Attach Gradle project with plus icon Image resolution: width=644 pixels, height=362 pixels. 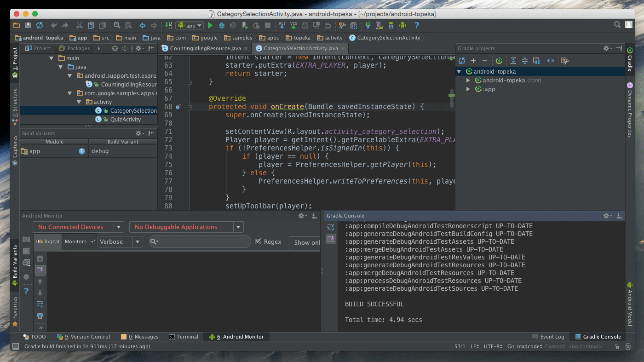click(x=473, y=61)
